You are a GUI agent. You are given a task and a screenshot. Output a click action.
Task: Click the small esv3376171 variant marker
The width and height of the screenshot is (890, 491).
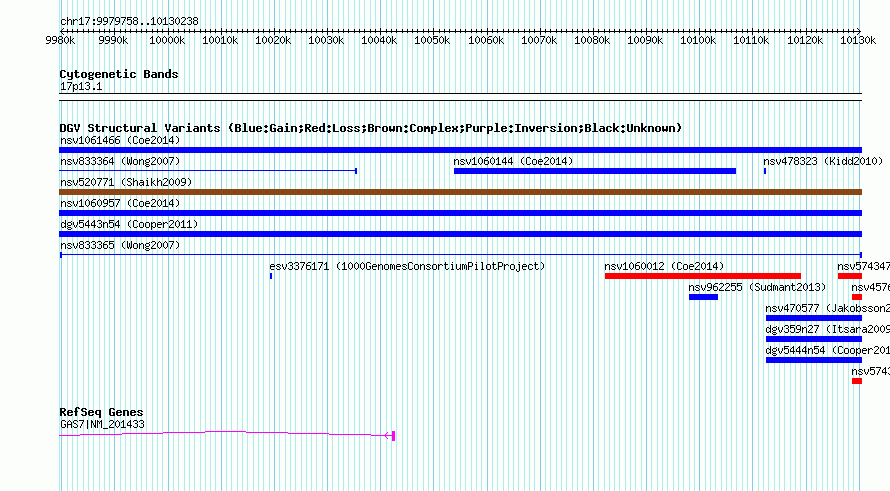[271, 276]
